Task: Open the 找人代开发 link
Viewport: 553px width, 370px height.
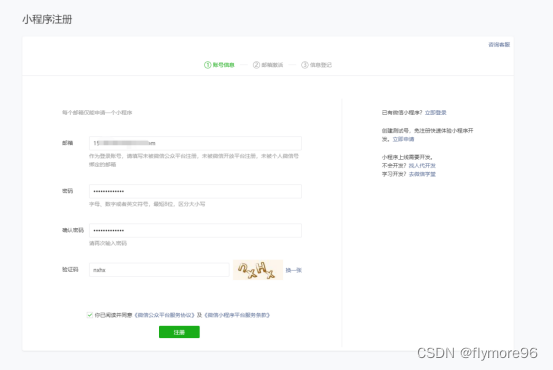Action: tap(422, 165)
